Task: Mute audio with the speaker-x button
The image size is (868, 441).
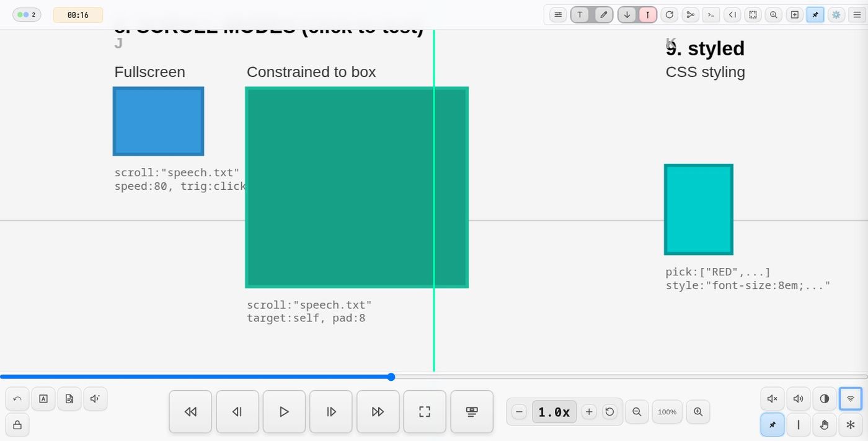Action: pyautogui.click(x=773, y=399)
